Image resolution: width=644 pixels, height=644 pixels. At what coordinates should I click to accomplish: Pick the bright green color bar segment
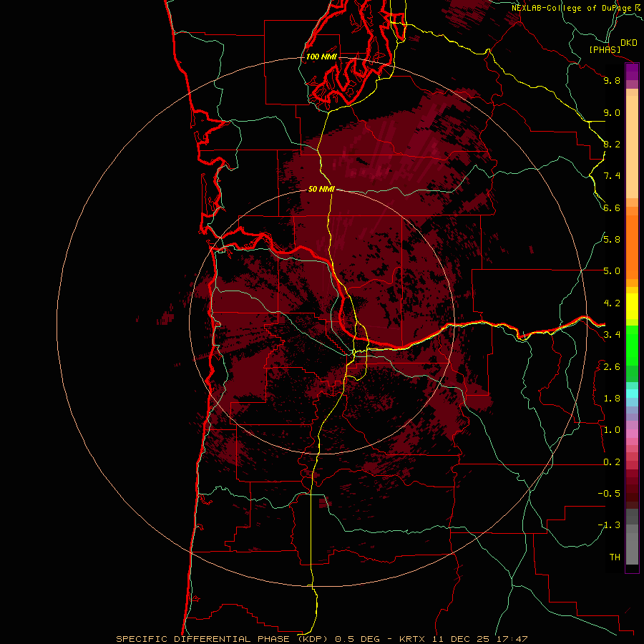632,346
